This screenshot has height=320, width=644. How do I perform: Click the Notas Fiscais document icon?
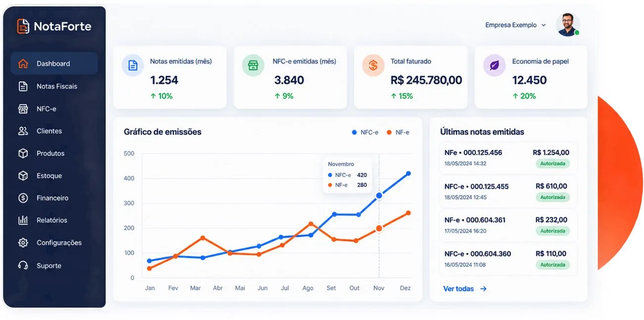coord(23,86)
